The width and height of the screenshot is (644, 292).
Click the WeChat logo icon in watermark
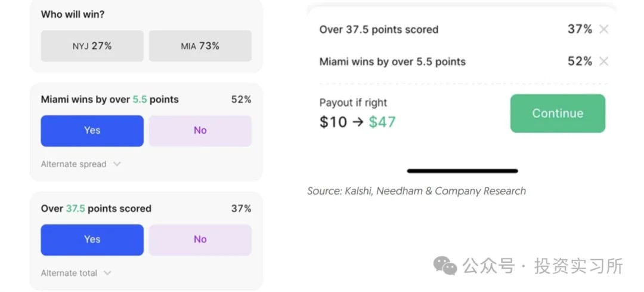445,266
